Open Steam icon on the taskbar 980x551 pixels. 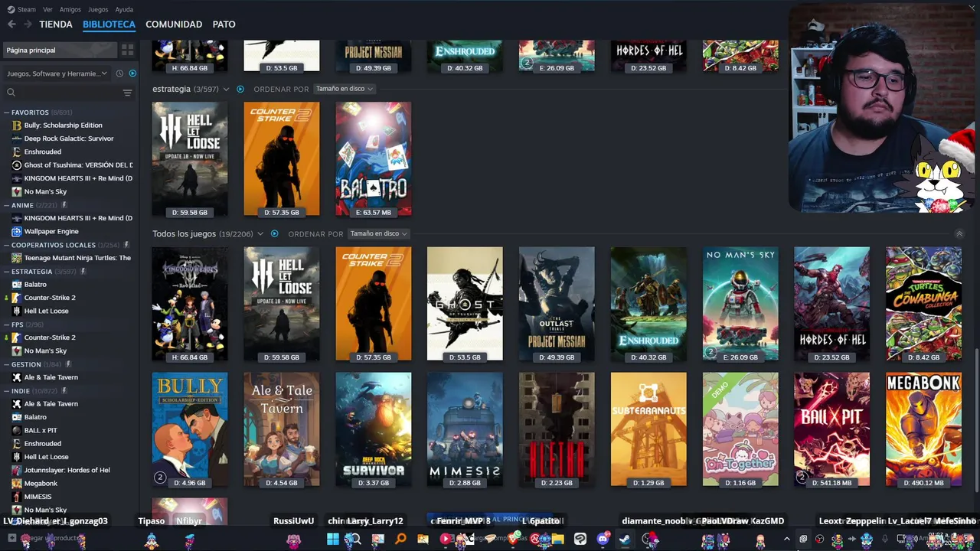[x=626, y=540]
